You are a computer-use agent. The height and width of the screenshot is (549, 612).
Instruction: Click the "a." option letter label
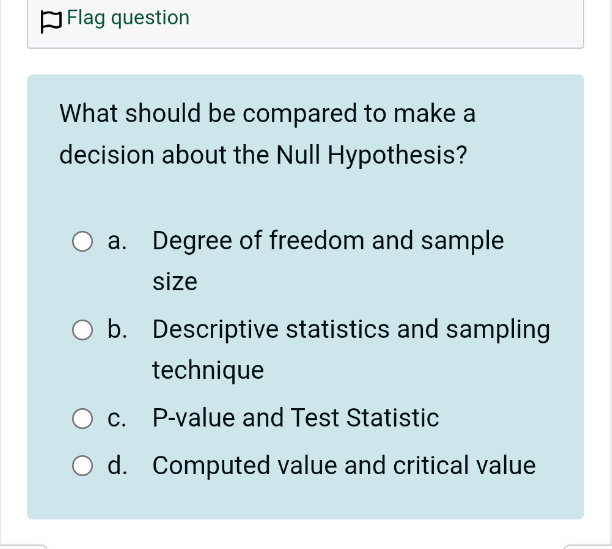pyautogui.click(x=117, y=241)
